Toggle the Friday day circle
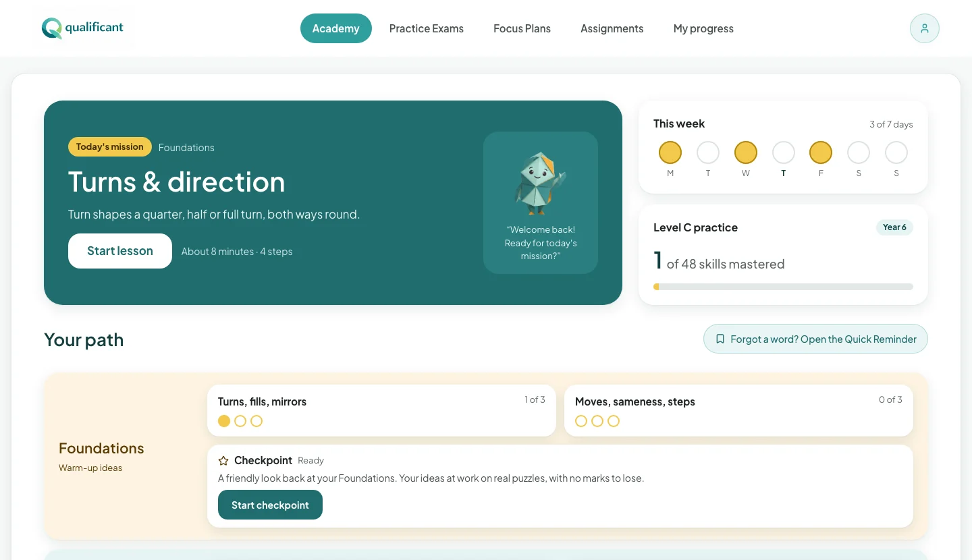This screenshot has height=560, width=972. (x=821, y=152)
